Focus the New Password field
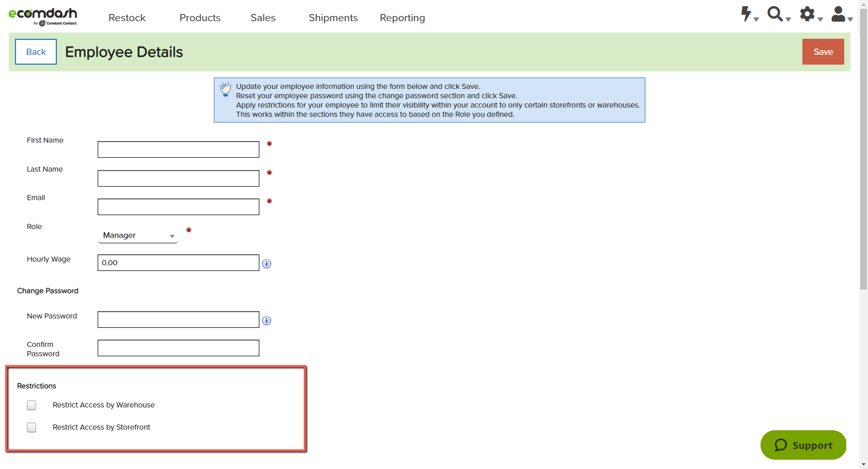 178,320
